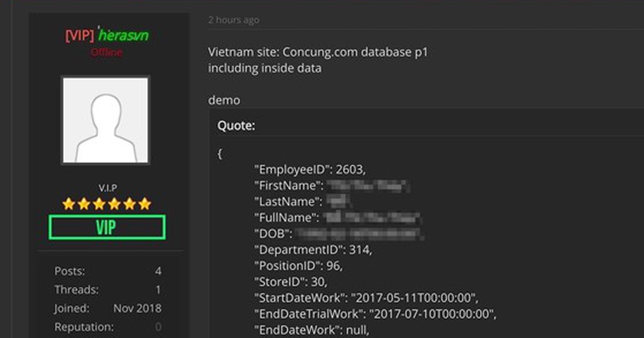Click the first gold star in the rating row

click(x=68, y=204)
